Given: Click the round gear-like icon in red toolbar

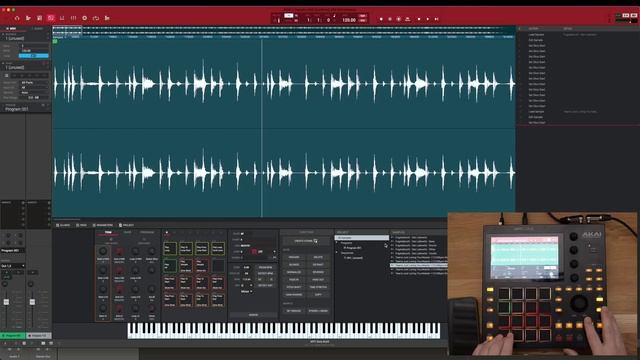Looking at the screenshot, I should pos(84,18).
